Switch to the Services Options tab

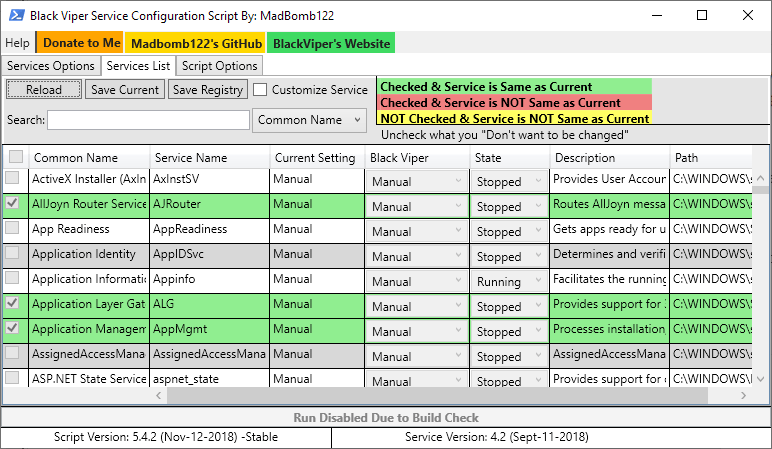pos(50,66)
